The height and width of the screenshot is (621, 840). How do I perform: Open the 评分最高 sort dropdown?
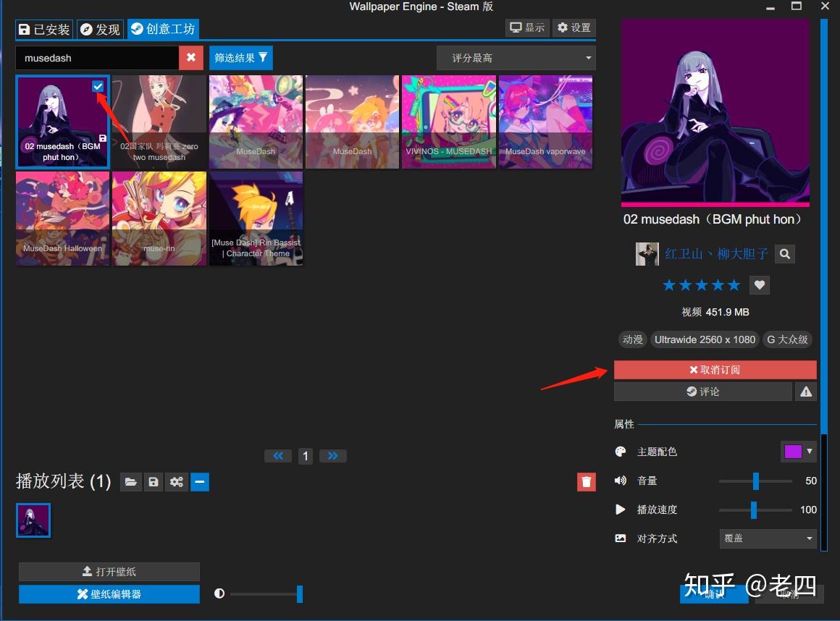click(x=516, y=58)
